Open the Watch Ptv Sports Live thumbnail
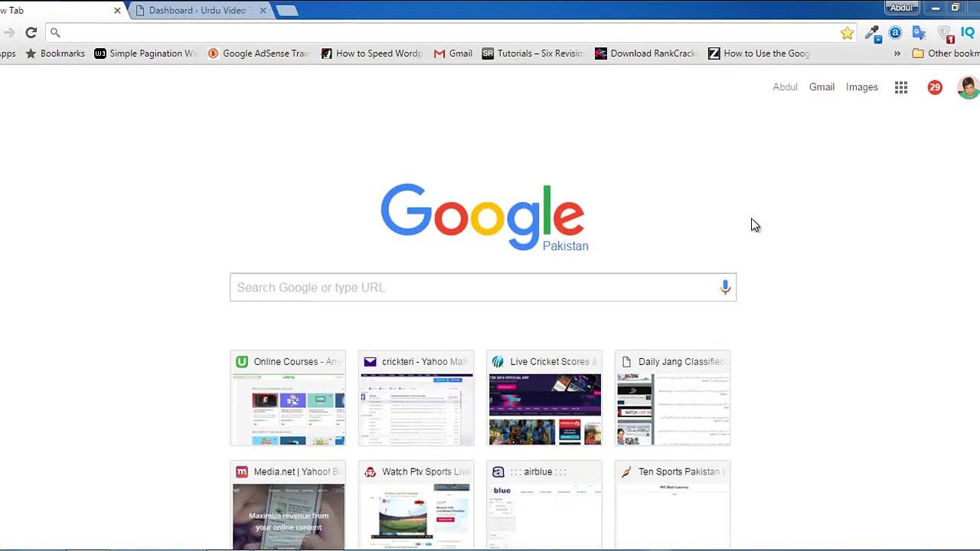 416,505
